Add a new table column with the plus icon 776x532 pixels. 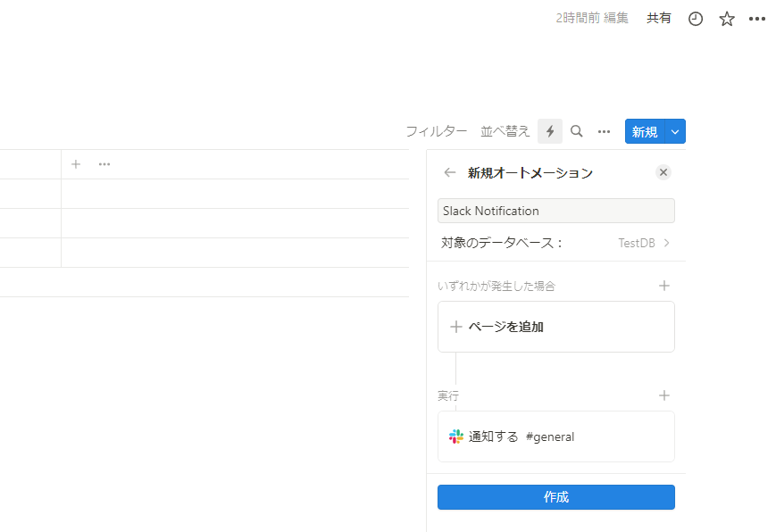75,164
